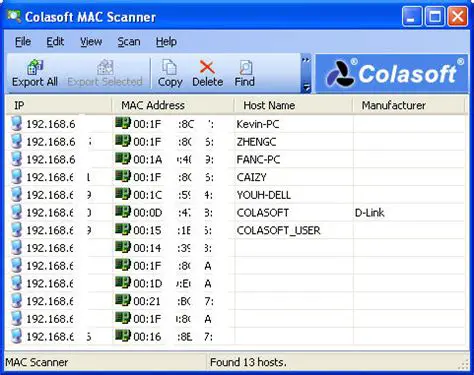Click the network card icon in YOUH-DELL row

[123, 193]
